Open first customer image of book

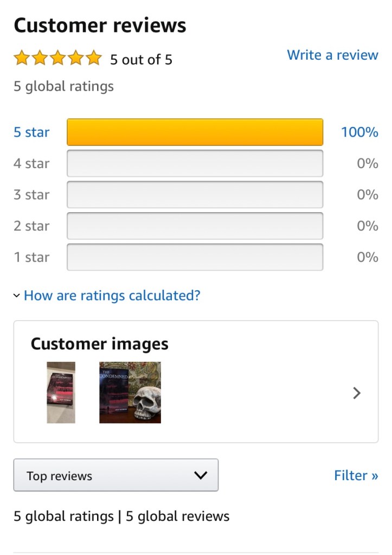61,392
